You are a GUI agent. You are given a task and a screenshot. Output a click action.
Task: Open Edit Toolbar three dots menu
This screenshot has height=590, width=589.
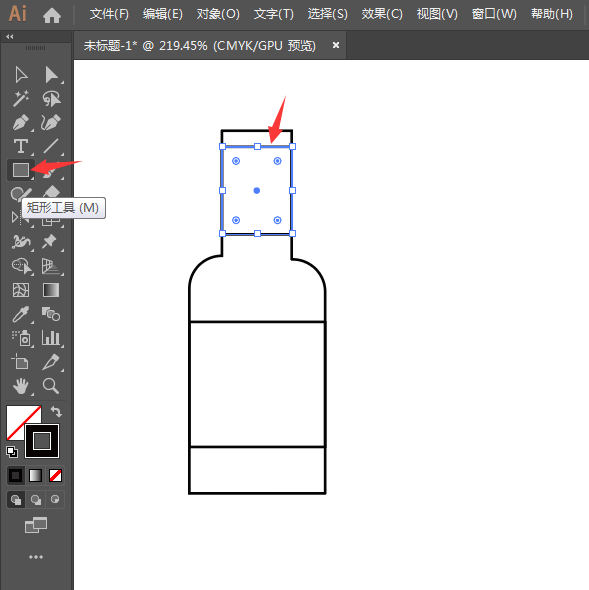tap(36, 557)
